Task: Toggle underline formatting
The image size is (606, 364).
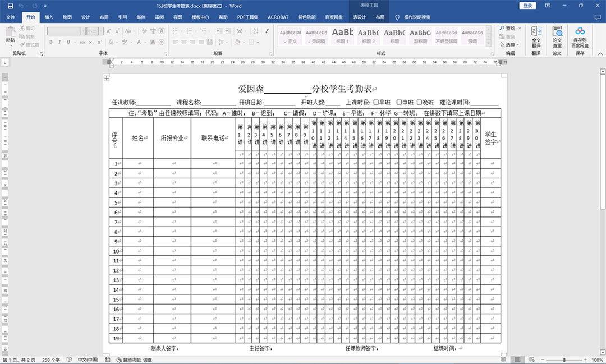Action: pos(68,42)
